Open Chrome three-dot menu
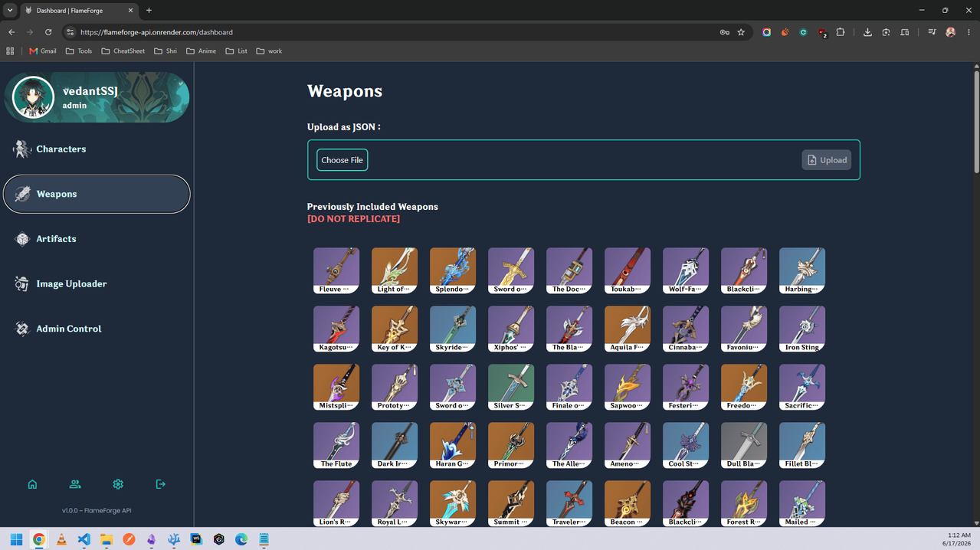The image size is (980, 550). 969,32
